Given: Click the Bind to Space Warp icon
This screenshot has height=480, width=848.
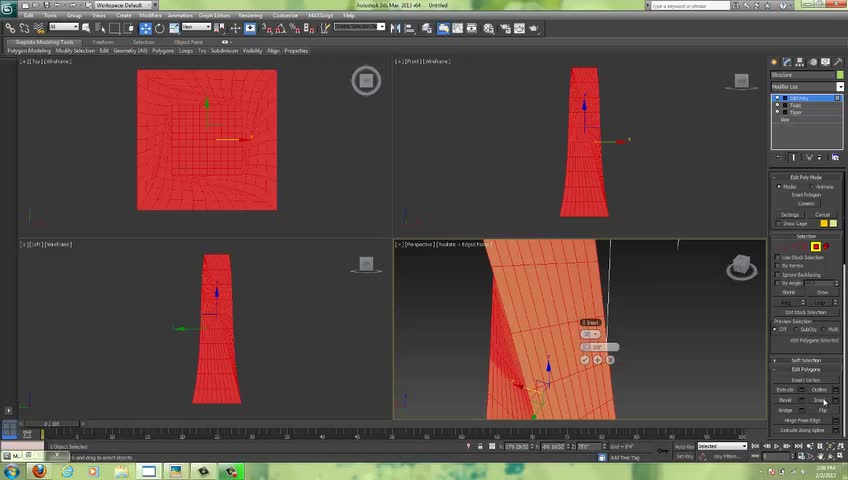Looking at the screenshot, I should click(x=38, y=28).
